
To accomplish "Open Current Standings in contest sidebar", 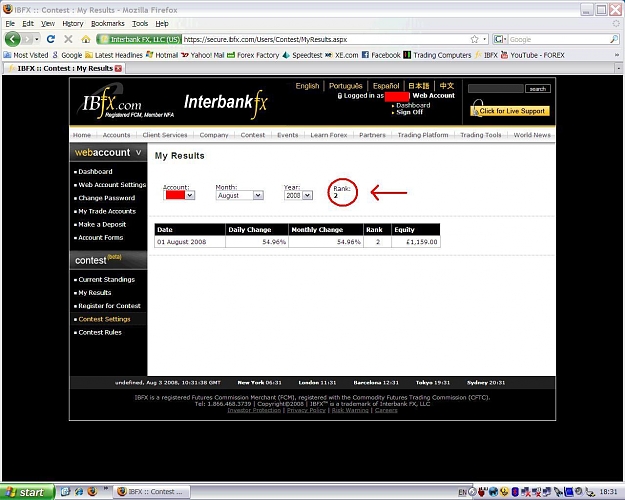I will click(106, 280).
